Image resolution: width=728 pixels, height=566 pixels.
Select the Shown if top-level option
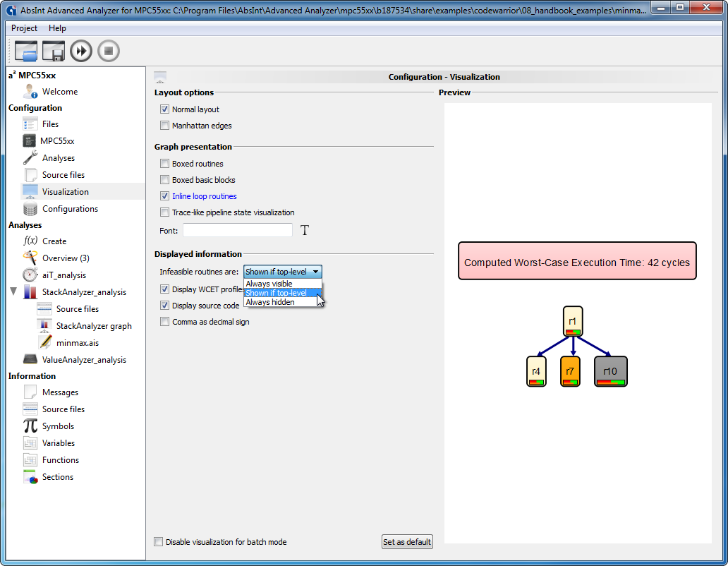[282, 293]
